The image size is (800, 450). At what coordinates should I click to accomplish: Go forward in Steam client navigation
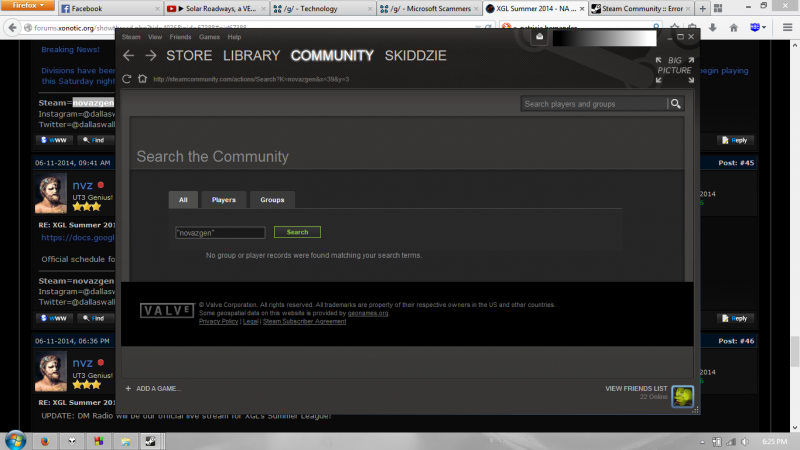(151, 55)
